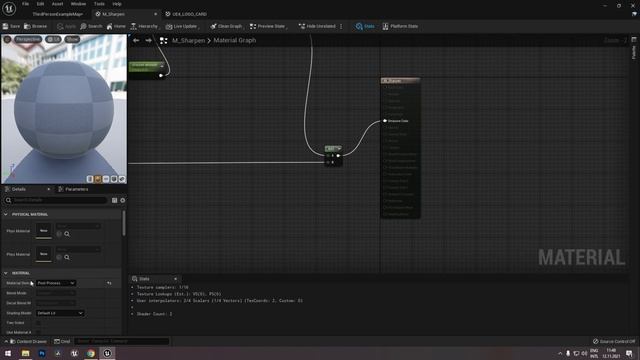The width and height of the screenshot is (640, 360).
Task: Browse to the second Phys Material asset
Action: [x=67, y=257]
